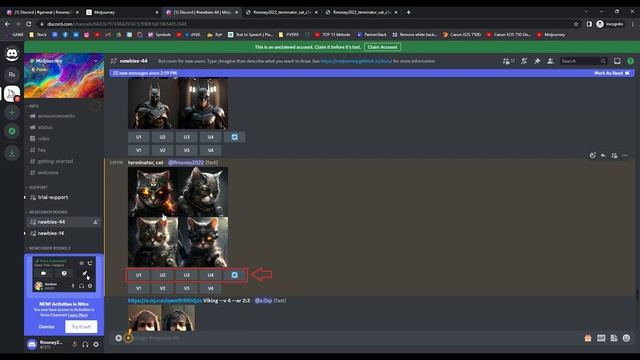Click V4 variation under cat images

(211, 289)
